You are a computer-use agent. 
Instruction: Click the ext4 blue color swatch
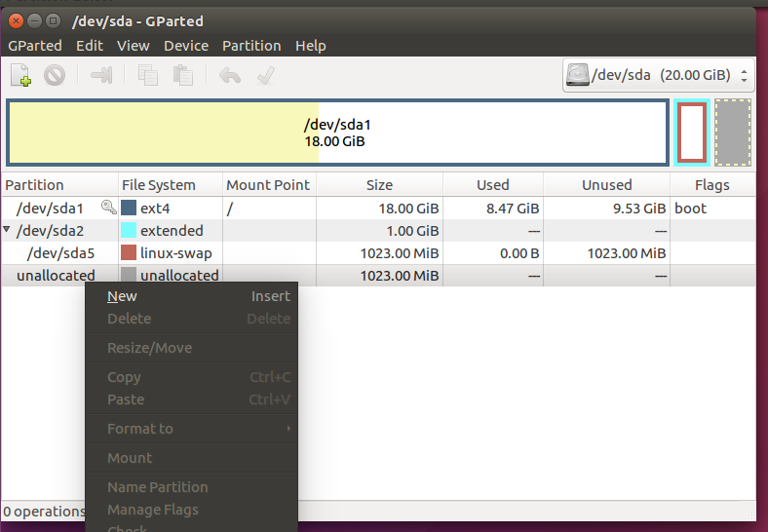click(x=129, y=208)
